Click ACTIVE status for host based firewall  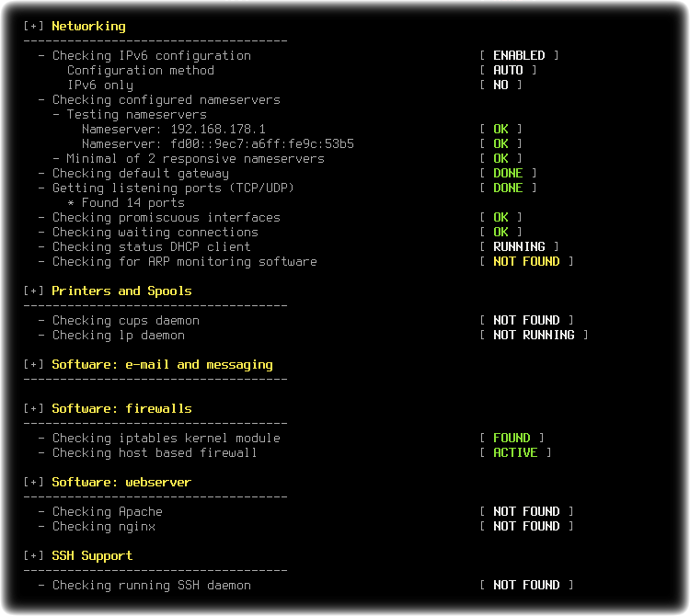[515, 453]
